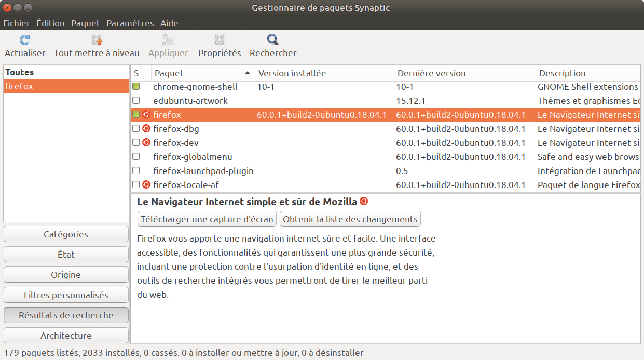Open Filtres personnalisés view
The image size is (644, 360).
tap(66, 295)
